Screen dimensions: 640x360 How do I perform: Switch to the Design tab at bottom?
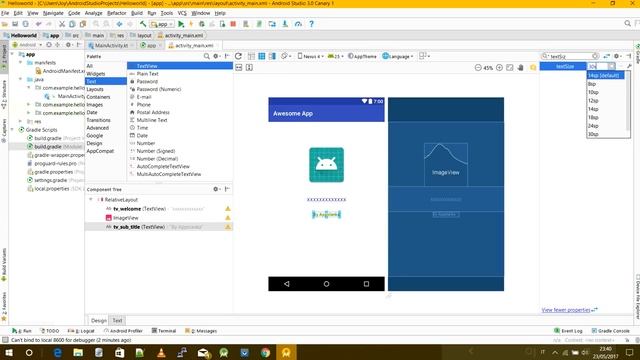click(x=98, y=320)
